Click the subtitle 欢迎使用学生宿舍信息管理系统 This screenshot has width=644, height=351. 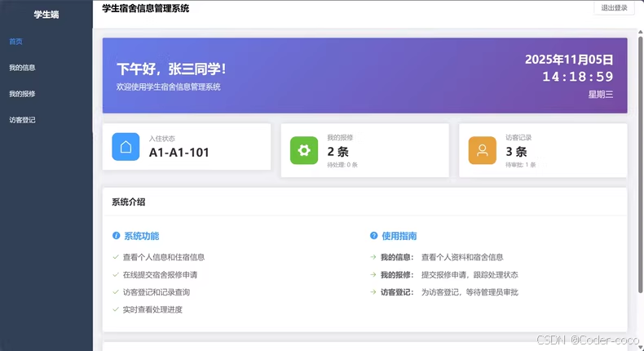click(169, 87)
